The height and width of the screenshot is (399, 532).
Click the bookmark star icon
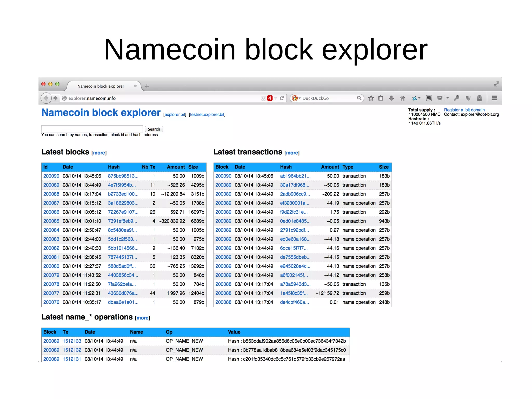click(x=371, y=98)
